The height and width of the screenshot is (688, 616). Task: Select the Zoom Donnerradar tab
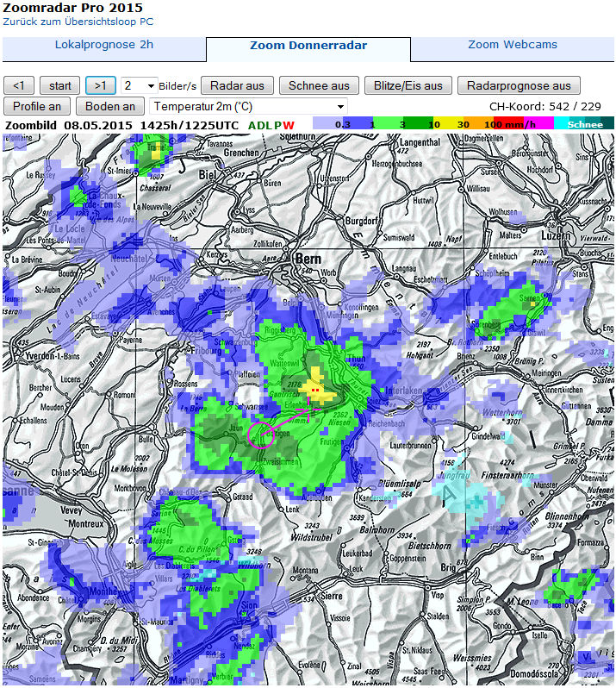coord(308,47)
